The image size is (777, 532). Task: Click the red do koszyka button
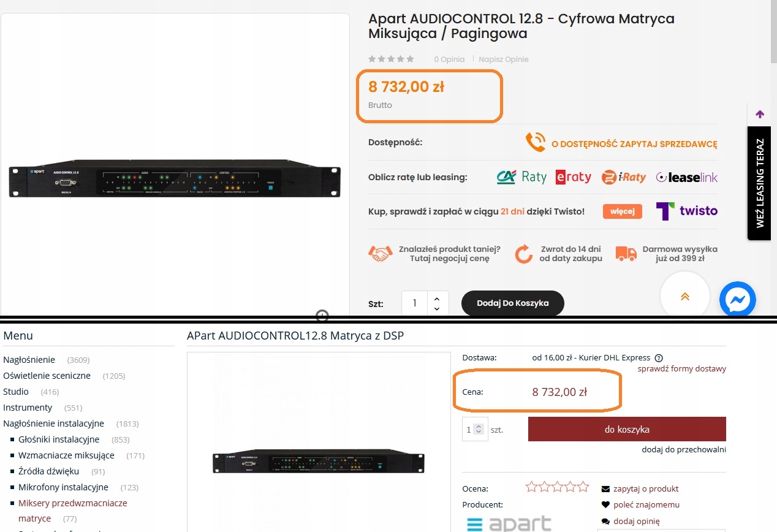(627, 429)
